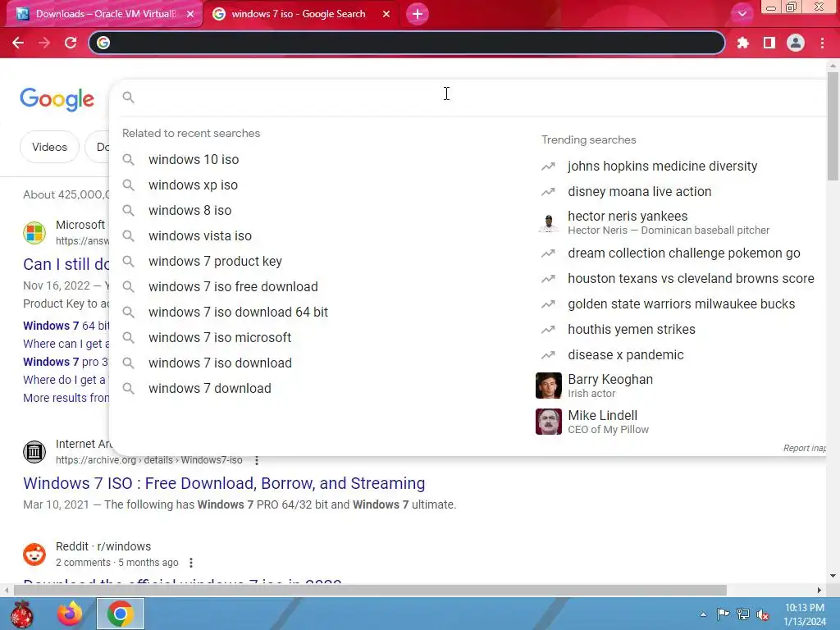The width and height of the screenshot is (840, 630).
Task: Click the Mike Lindell thumbnail photo
Action: click(549, 422)
